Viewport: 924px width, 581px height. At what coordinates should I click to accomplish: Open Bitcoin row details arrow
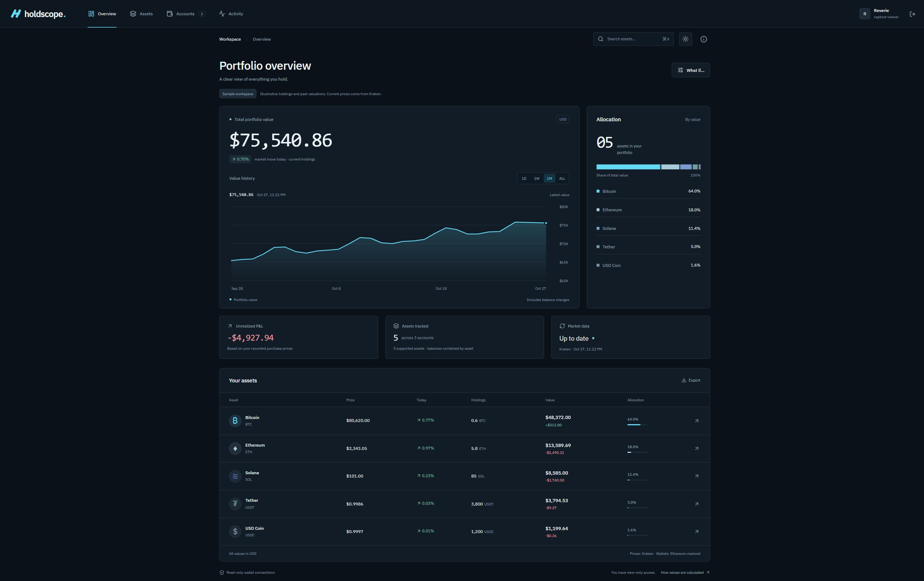pyautogui.click(x=696, y=421)
